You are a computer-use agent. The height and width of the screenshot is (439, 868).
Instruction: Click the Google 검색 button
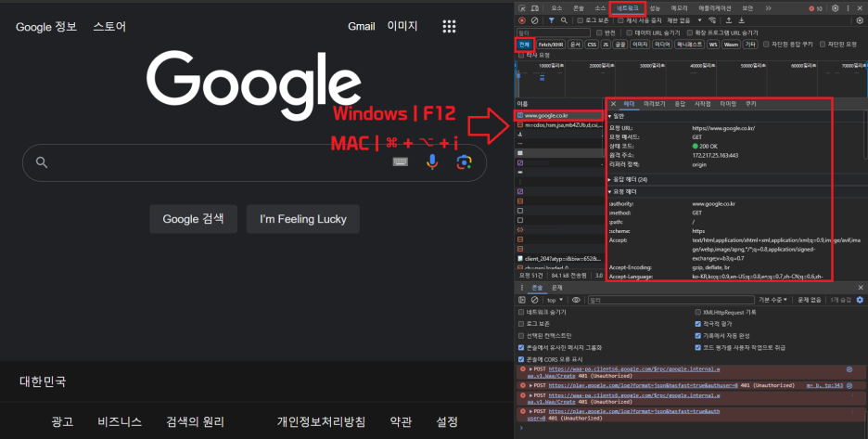point(193,219)
